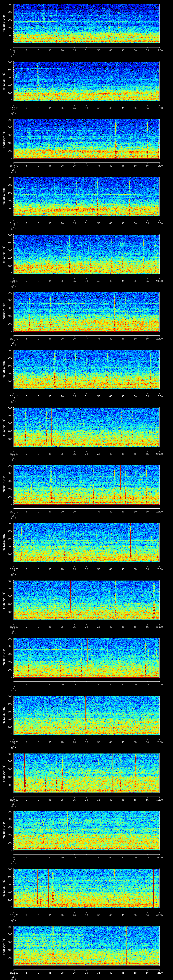Select the 22:00 time label
The width and height of the screenshot is (173, 980).
pos(159,339)
